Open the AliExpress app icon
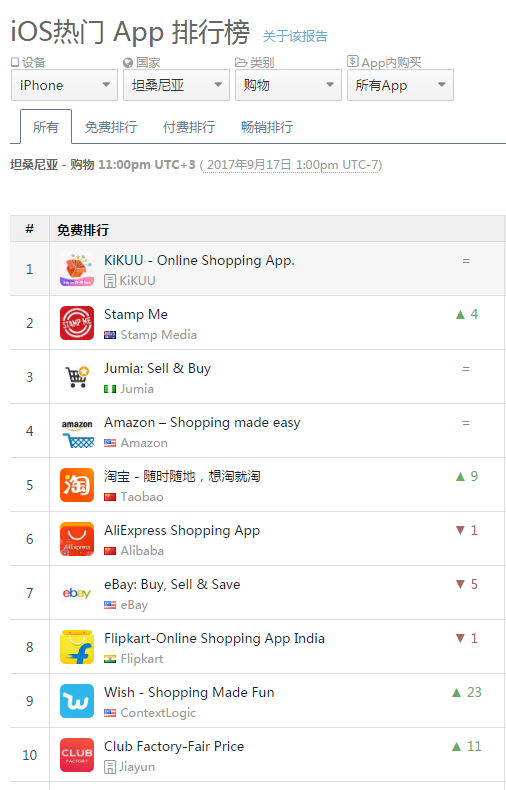 click(x=77, y=539)
